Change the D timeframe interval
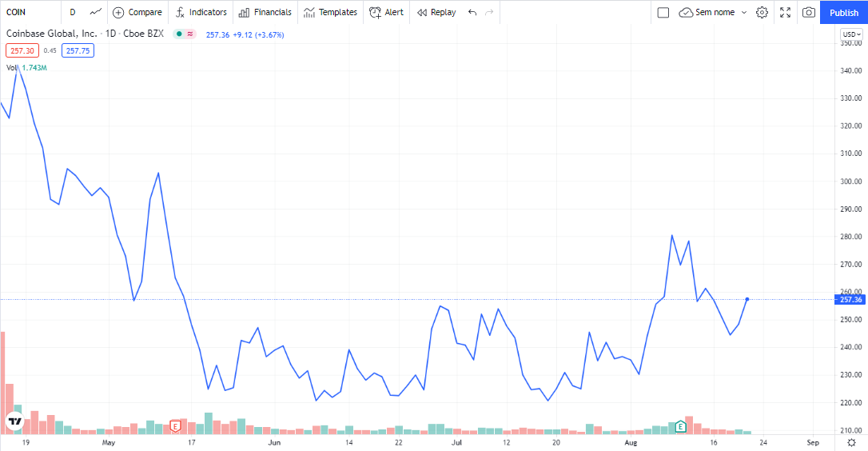Image resolution: width=868 pixels, height=451 pixels. 73,12
